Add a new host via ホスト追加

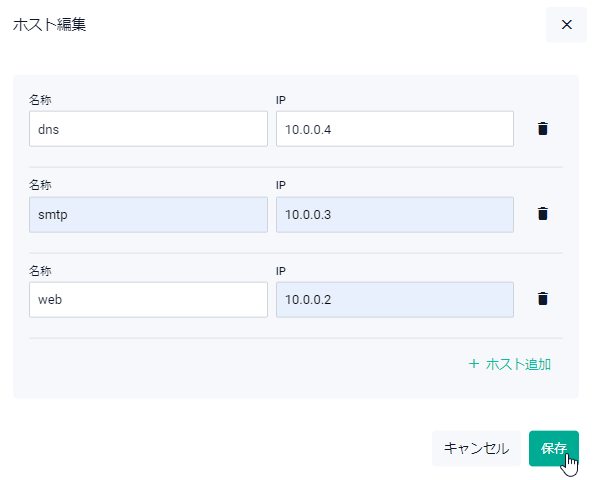[509, 364]
